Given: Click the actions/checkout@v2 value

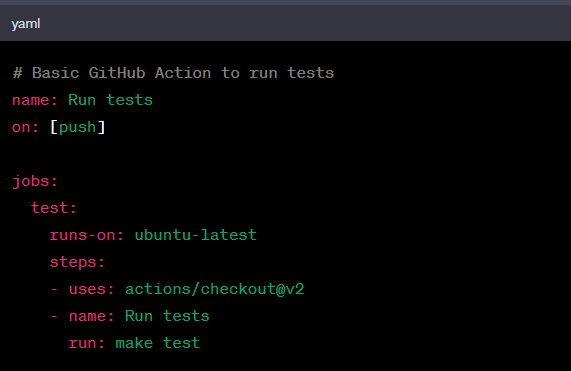Looking at the screenshot, I should tap(214, 289).
